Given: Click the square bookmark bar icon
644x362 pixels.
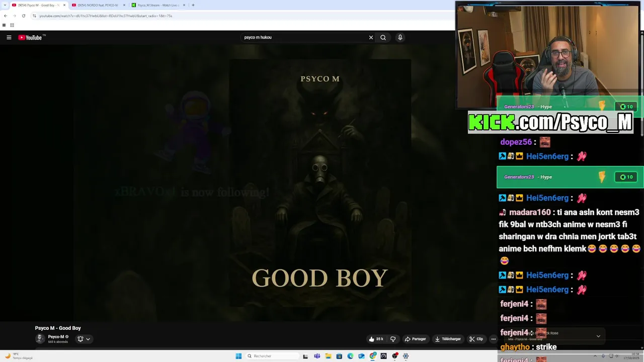Looking at the screenshot, I should (4, 25).
